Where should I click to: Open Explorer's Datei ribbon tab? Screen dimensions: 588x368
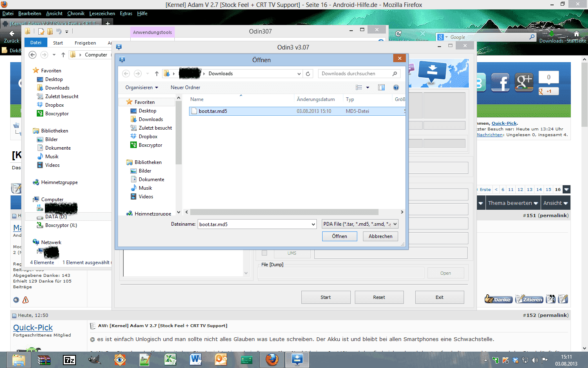pyautogui.click(x=36, y=43)
